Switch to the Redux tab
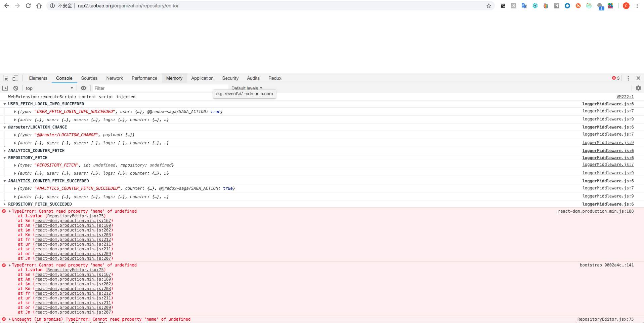Screen dimensions: 644x323 point(275,78)
